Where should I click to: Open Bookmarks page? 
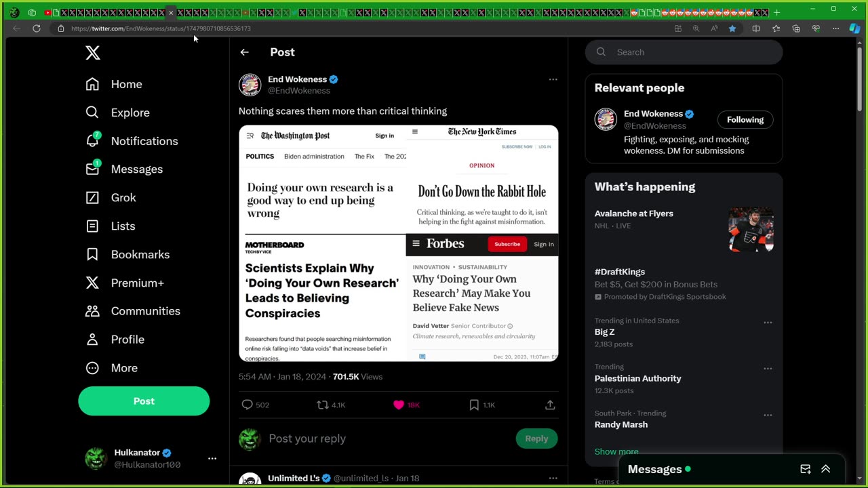[x=127, y=255]
